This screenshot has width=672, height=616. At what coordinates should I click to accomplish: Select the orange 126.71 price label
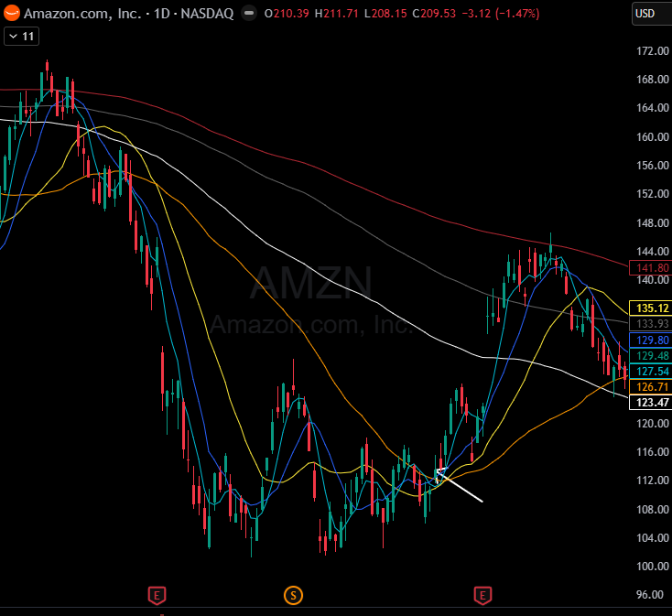(x=651, y=387)
